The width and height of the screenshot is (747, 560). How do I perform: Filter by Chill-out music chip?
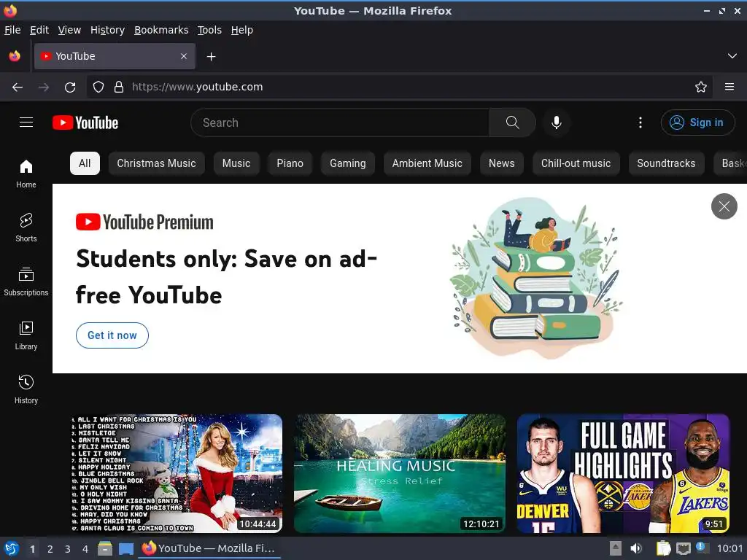[x=576, y=163]
